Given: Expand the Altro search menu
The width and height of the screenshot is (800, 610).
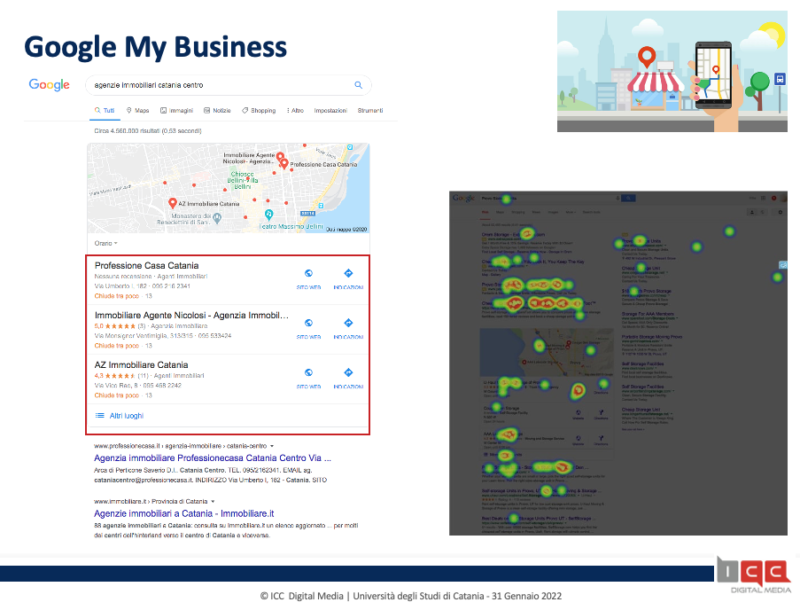Looking at the screenshot, I should tap(295, 111).
